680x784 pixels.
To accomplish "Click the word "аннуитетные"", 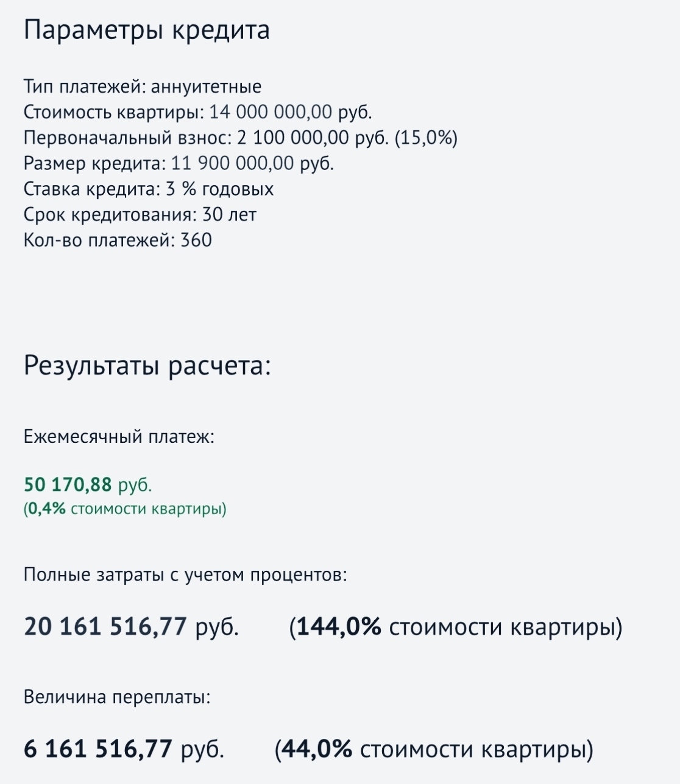I will pos(206,87).
